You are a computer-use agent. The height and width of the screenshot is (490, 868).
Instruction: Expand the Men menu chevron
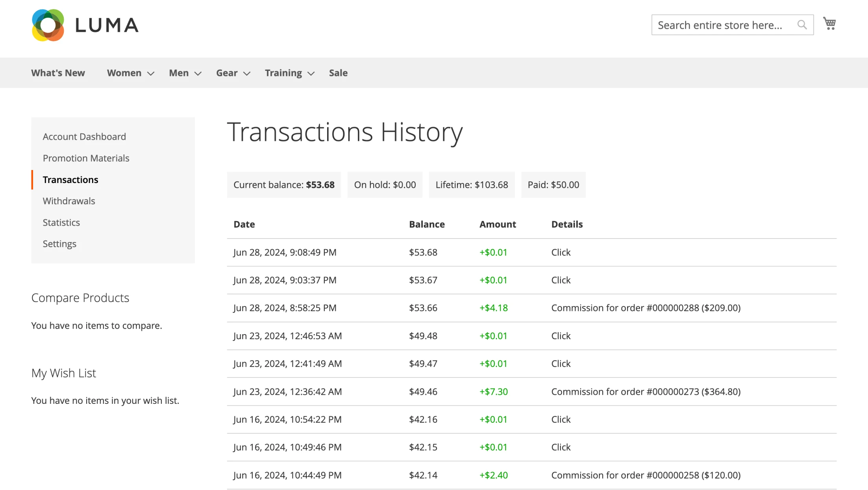coord(198,74)
